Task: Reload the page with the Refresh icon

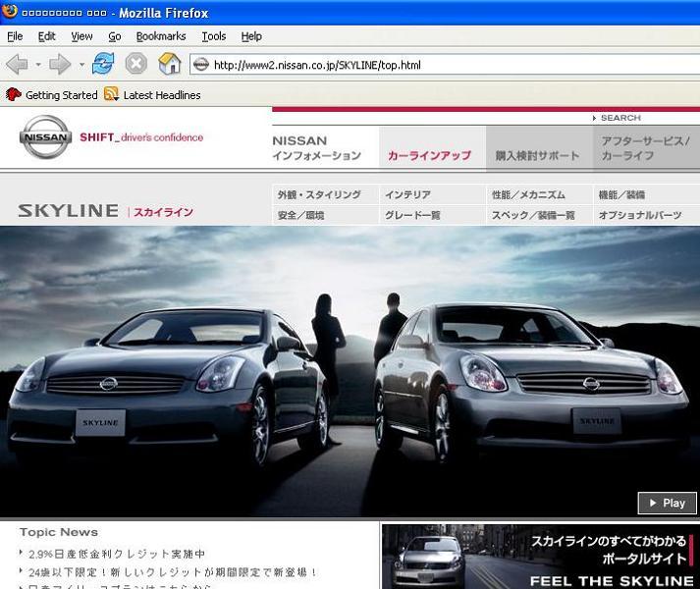Action: 103,65
